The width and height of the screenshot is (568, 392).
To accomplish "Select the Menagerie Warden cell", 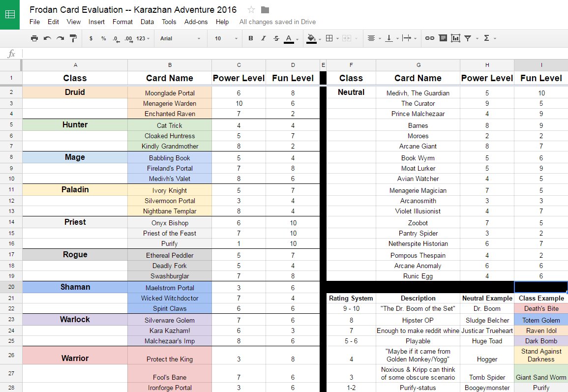I will (x=170, y=103).
